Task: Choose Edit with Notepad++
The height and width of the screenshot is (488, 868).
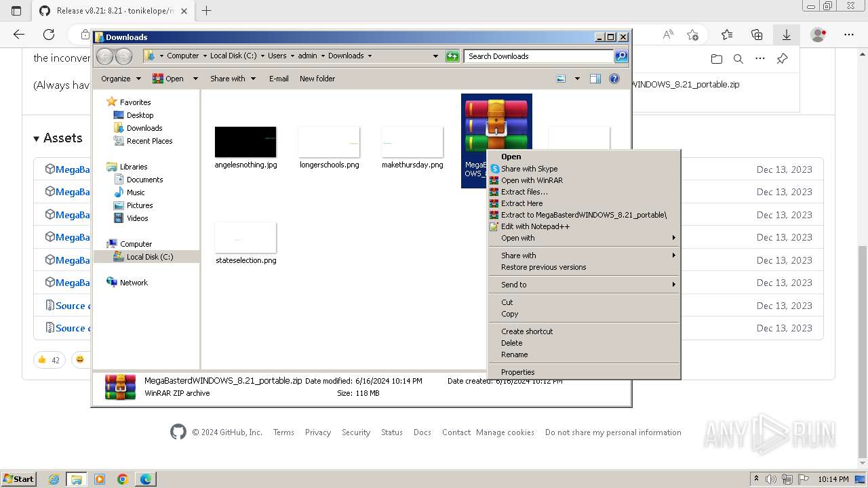Action: pos(584,226)
